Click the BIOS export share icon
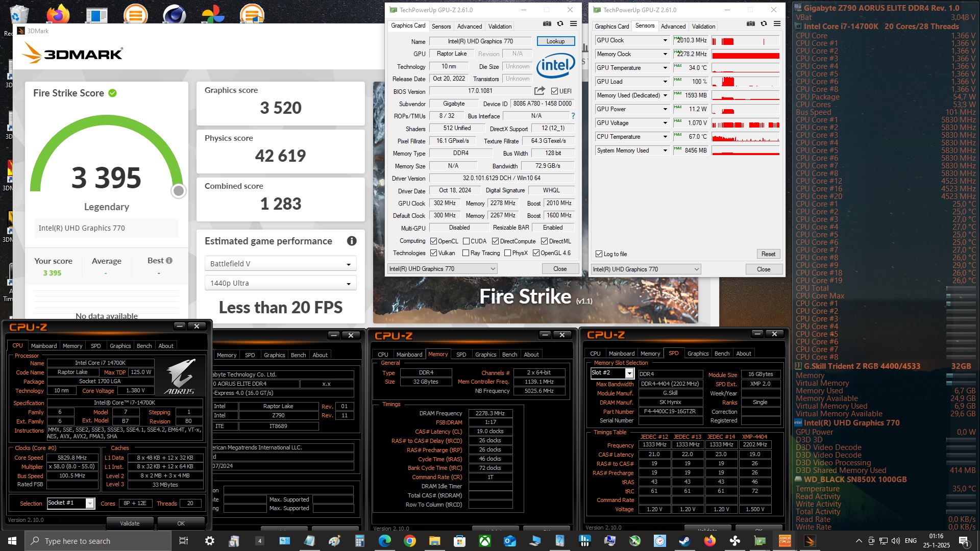The height and width of the screenshot is (551, 980). [540, 91]
